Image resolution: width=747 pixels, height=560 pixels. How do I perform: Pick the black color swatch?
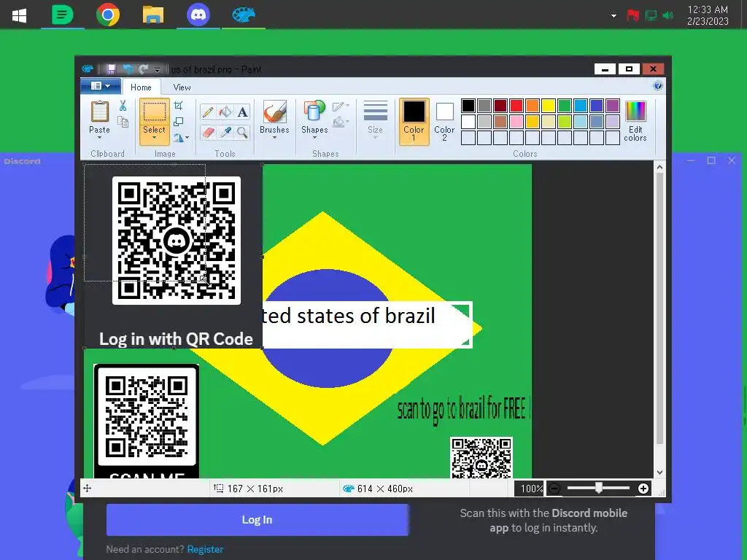[468, 106]
